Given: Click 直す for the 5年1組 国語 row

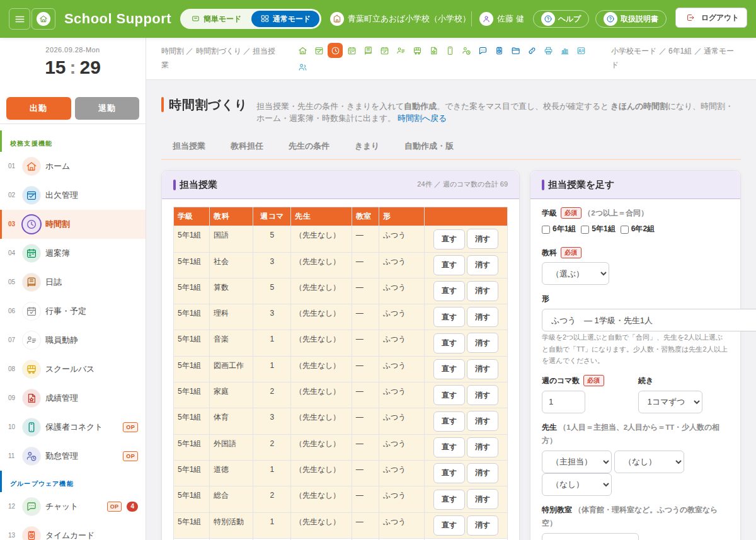Looking at the screenshot, I should click(449, 239).
